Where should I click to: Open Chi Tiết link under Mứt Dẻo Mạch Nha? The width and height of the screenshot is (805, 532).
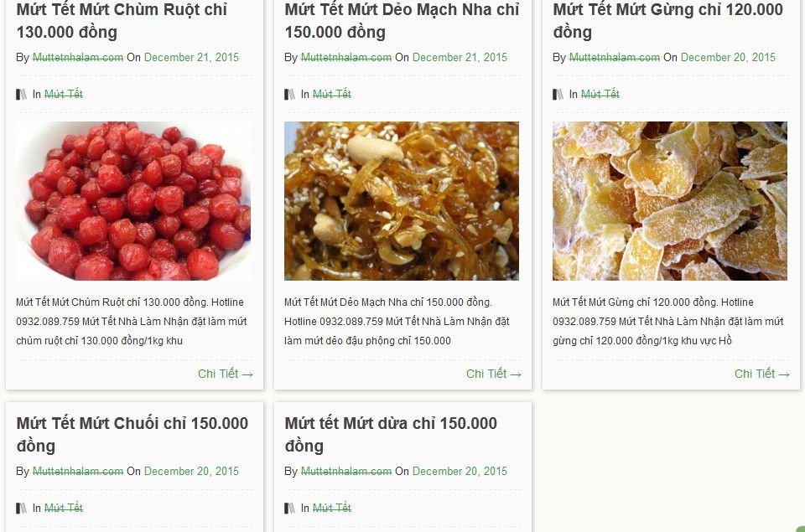pos(494,374)
